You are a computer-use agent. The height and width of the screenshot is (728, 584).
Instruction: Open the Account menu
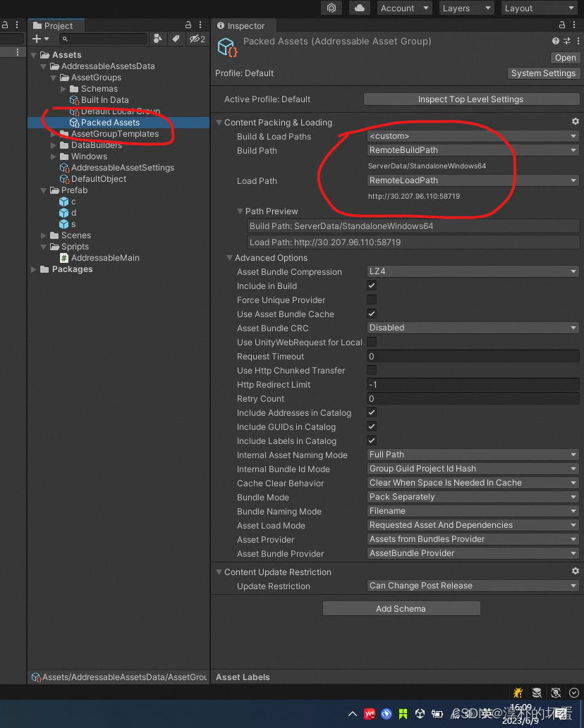point(405,8)
